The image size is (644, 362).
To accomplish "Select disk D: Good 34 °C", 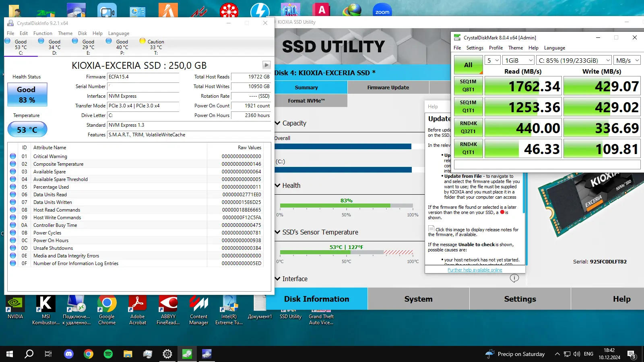I will pyautogui.click(x=54, y=47).
